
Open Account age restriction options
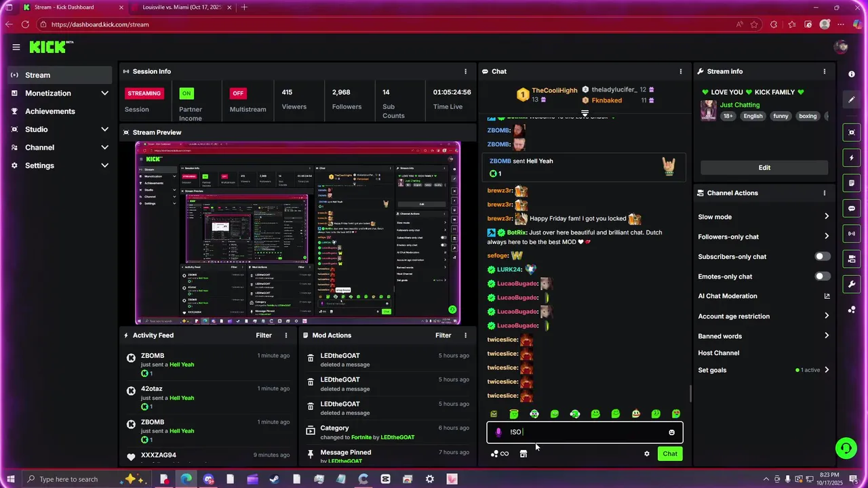coord(764,317)
